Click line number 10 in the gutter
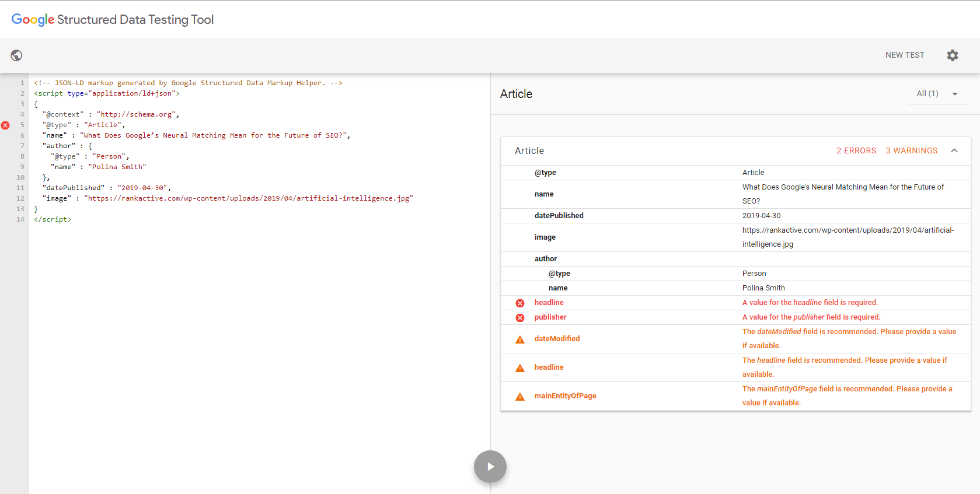The height and width of the screenshot is (494, 980). click(x=20, y=177)
